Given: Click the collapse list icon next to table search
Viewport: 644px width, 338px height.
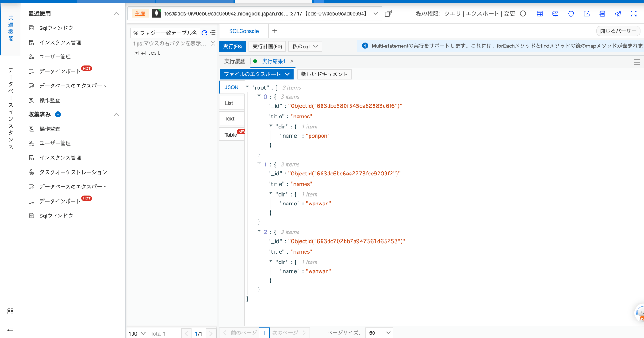Looking at the screenshot, I should [x=213, y=33].
